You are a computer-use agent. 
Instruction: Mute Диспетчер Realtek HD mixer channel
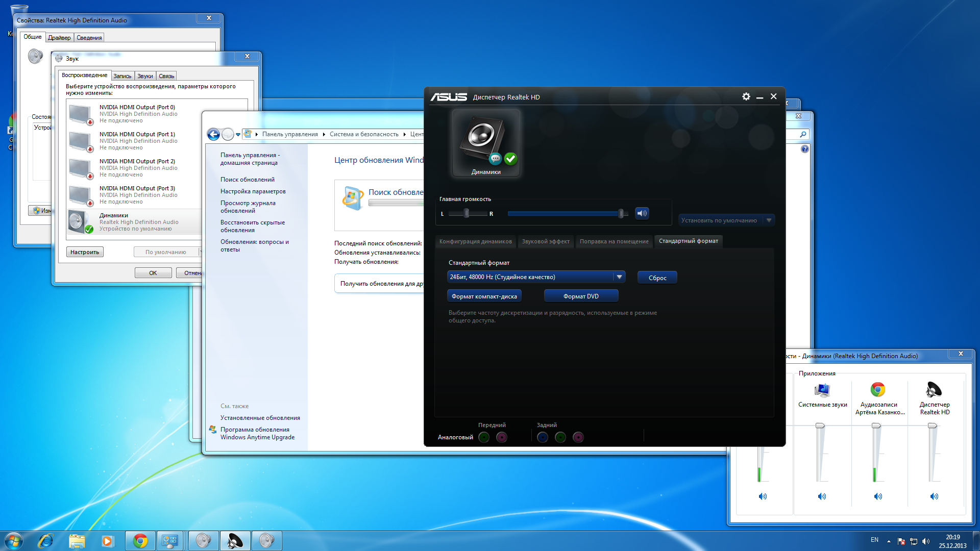(934, 496)
